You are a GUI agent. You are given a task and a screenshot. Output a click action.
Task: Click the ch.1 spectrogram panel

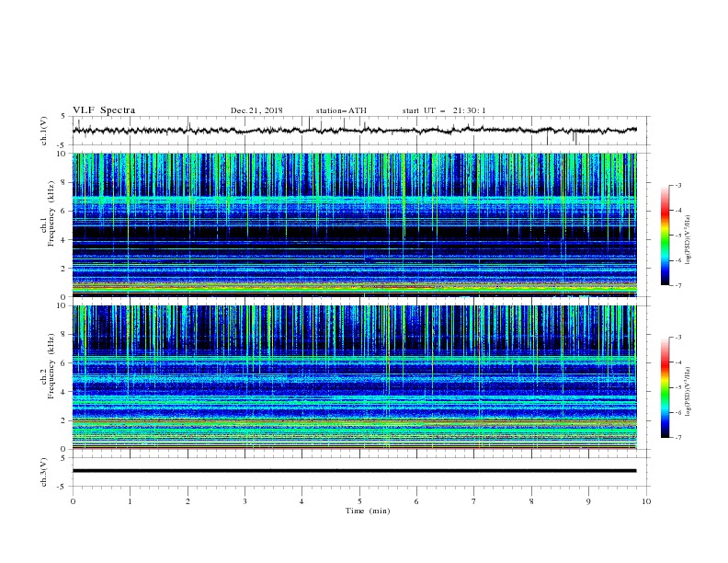pyautogui.click(x=354, y=224)
